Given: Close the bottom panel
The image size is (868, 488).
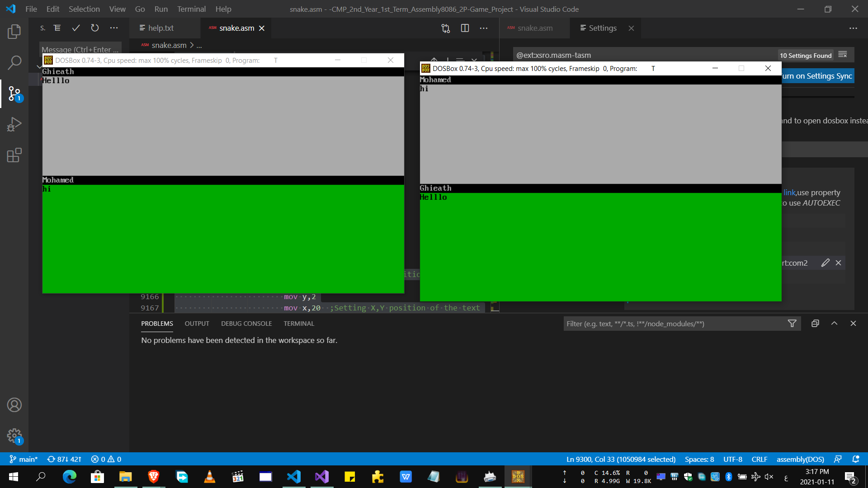Looking at the screenshot, I should (x=853, y=324).
